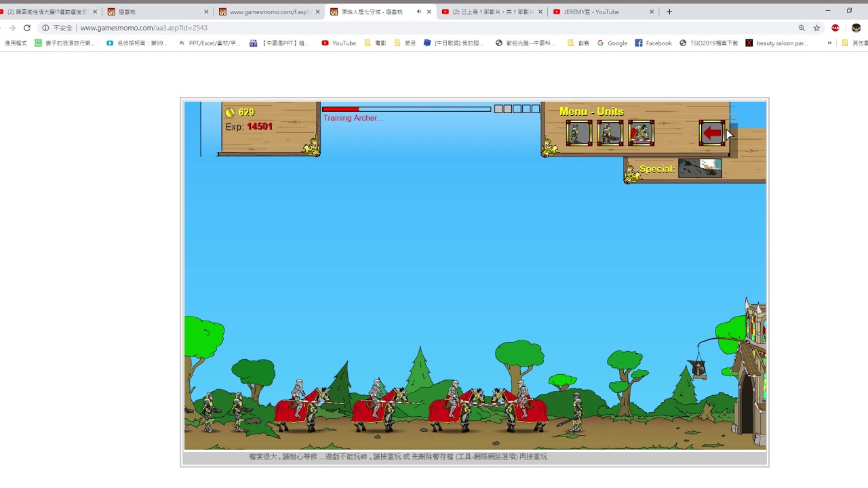Close the www.gamesmomo.com/f.asp tab
Screen dimensions: 868x488
click(x=317, y=12)
